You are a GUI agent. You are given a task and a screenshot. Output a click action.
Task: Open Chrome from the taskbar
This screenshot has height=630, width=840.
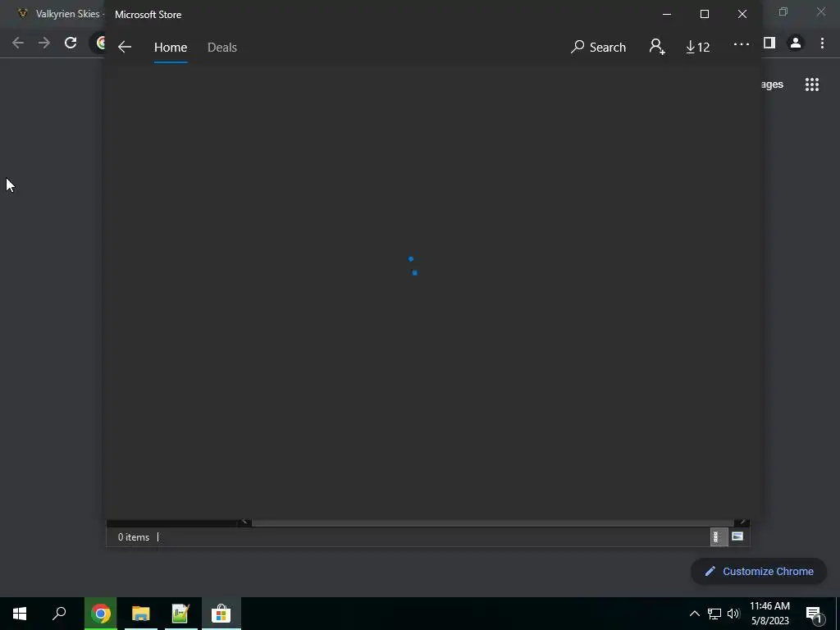click(x=100, y=614)
